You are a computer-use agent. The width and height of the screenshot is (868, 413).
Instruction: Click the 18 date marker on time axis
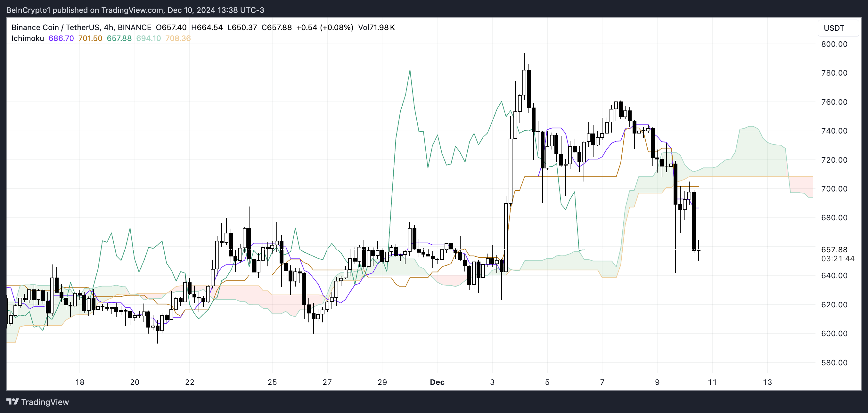79,382
